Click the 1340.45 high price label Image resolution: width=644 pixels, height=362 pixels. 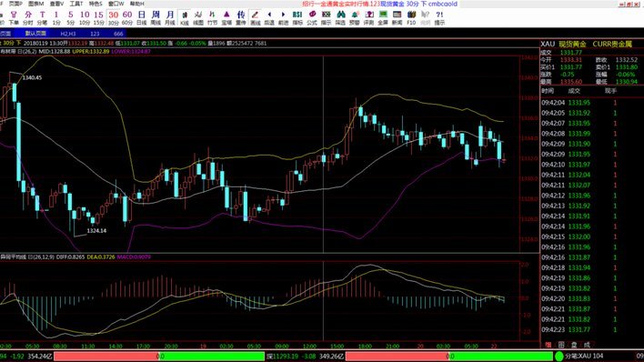(x=32, y=77)
